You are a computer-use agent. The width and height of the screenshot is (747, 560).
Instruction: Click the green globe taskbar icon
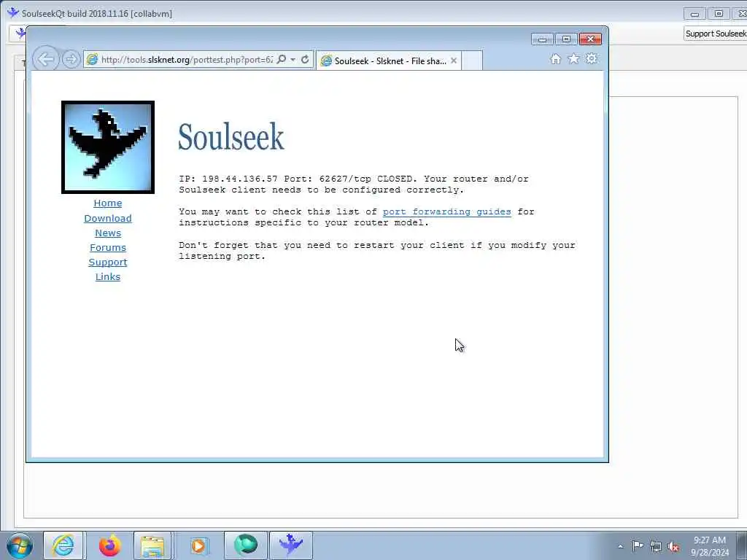click(245, 545)
